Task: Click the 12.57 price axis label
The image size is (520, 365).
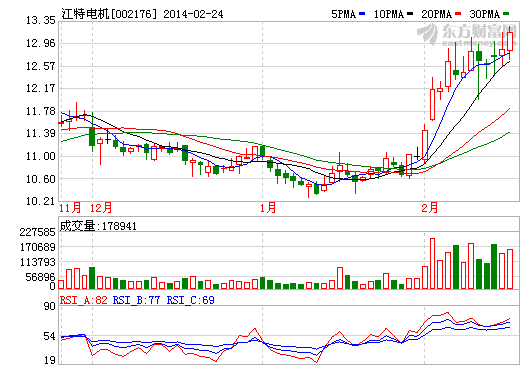Action: coord(41,66)
